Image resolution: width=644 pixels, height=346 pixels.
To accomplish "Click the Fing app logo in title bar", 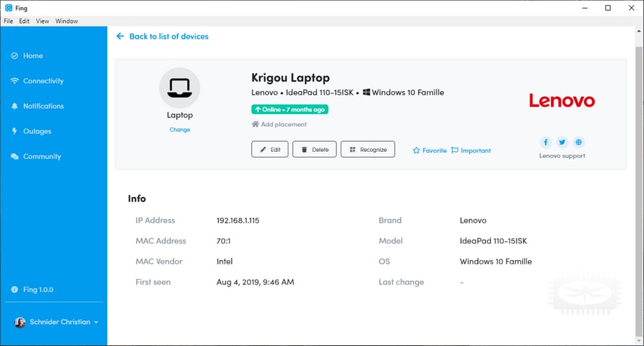I will [8, 8].
